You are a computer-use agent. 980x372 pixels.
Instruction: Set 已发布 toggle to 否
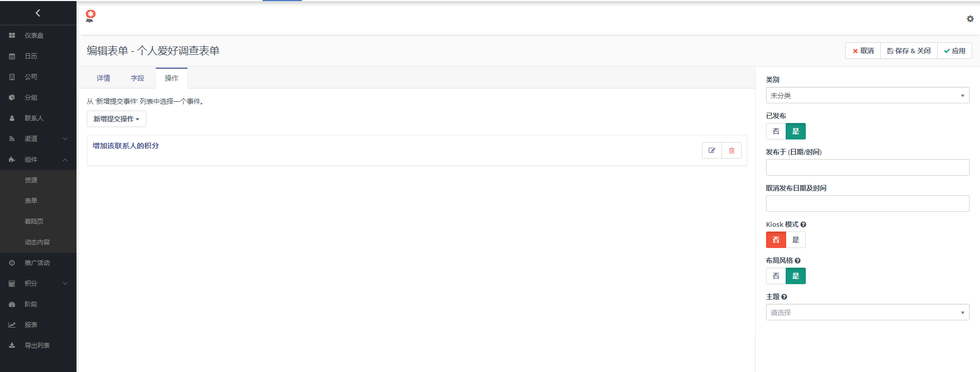coord(776,131)
